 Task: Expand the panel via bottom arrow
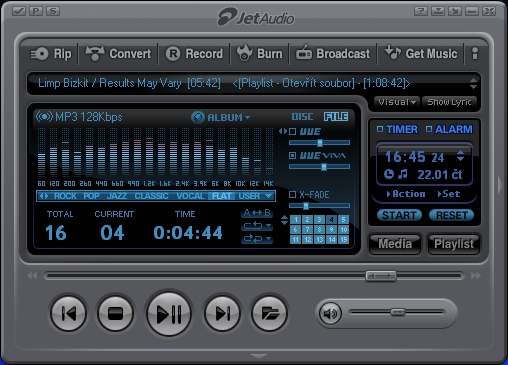tap(258, 356)
